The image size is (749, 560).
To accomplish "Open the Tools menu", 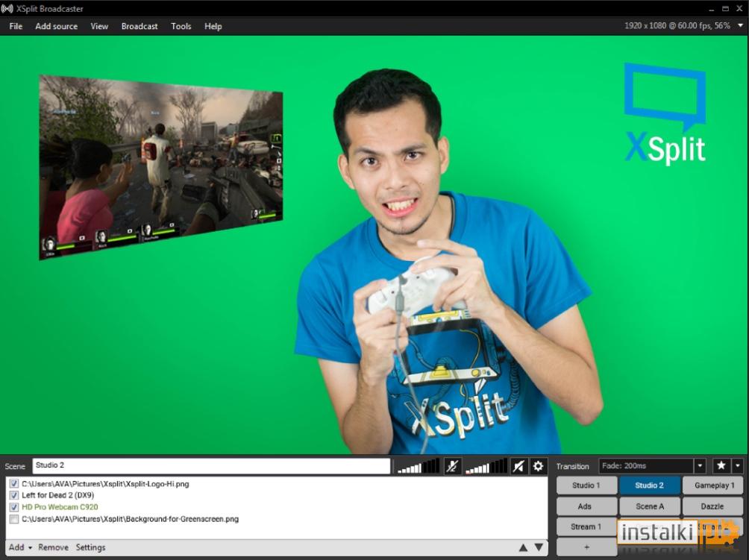I will coord(181,26).
